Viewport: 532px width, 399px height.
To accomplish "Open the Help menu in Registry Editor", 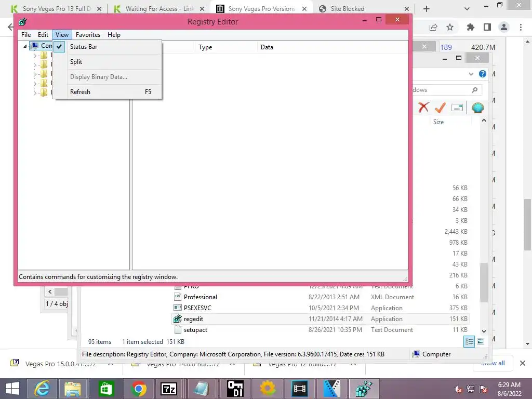I will pyautogui.click(x=114, y=35).
